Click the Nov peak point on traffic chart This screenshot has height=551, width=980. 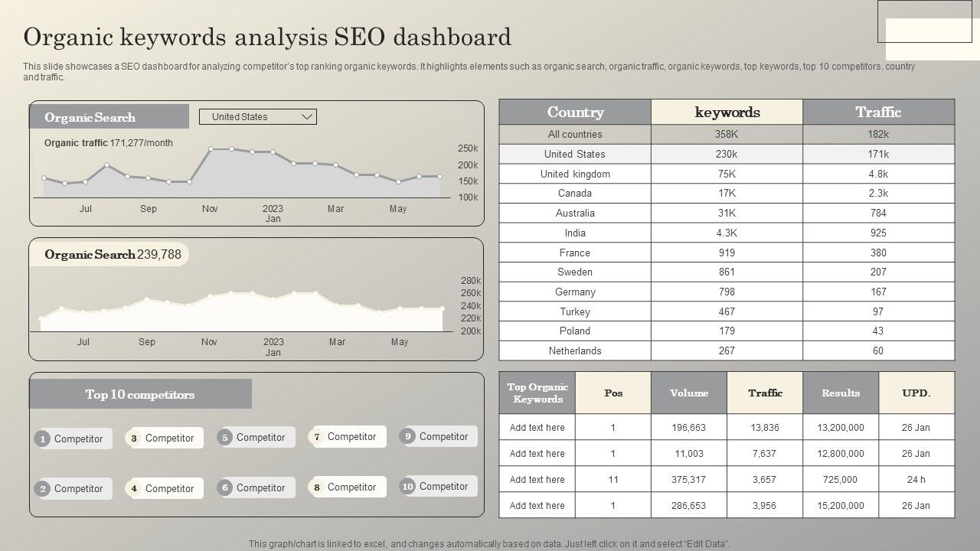211,149
